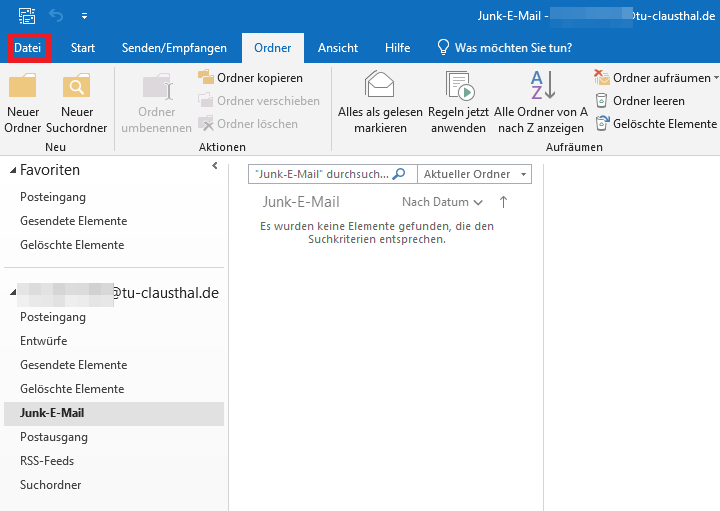Open the Ordner aufräumen dropdown

[x=656, y=78]
